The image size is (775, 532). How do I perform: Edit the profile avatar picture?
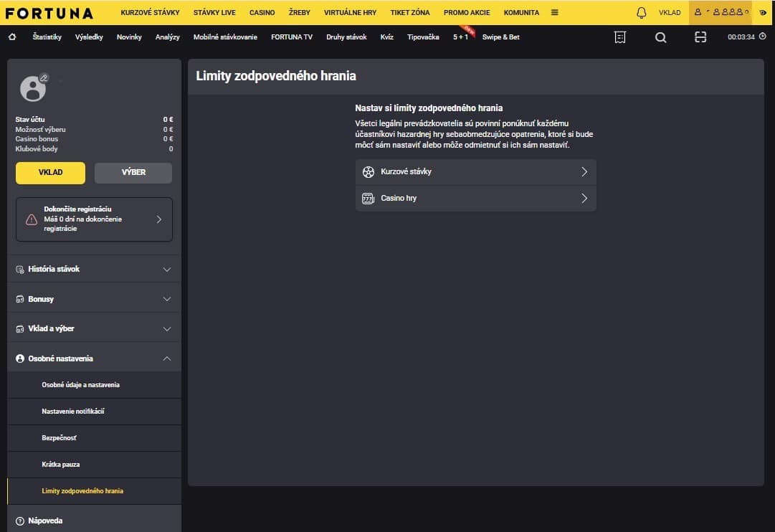[x=44, y=78]
